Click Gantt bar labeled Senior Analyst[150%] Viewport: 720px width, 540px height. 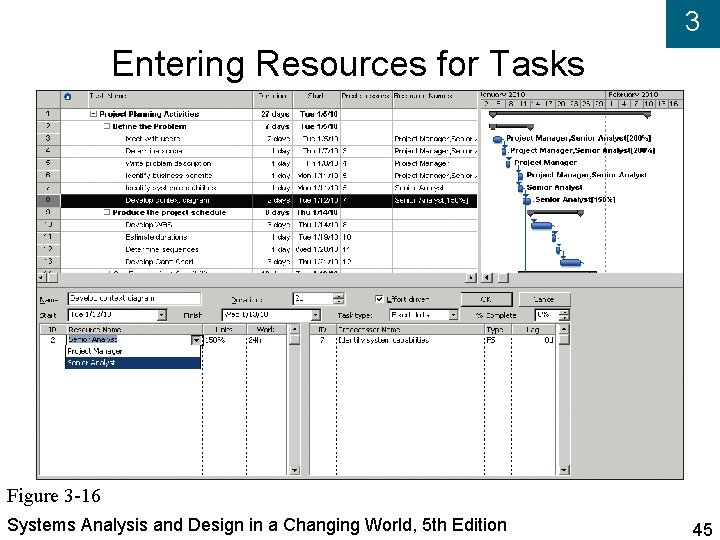pos(527,200)
